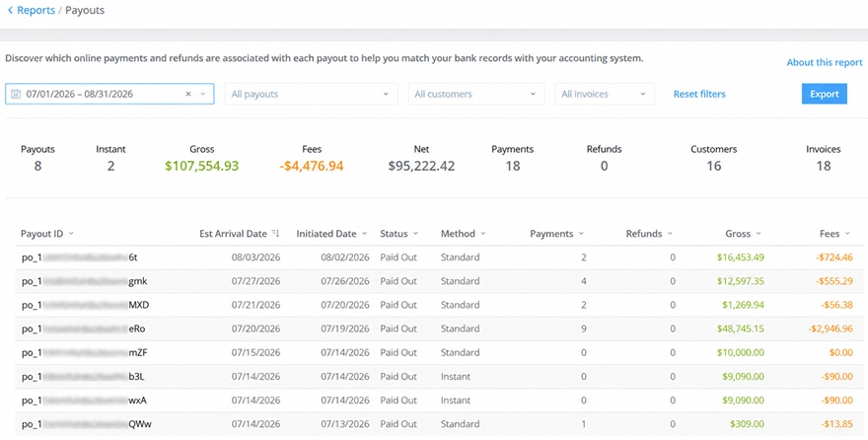Click the -$56.38 fees cell
868x440 pixels.
tap(837, 305)
